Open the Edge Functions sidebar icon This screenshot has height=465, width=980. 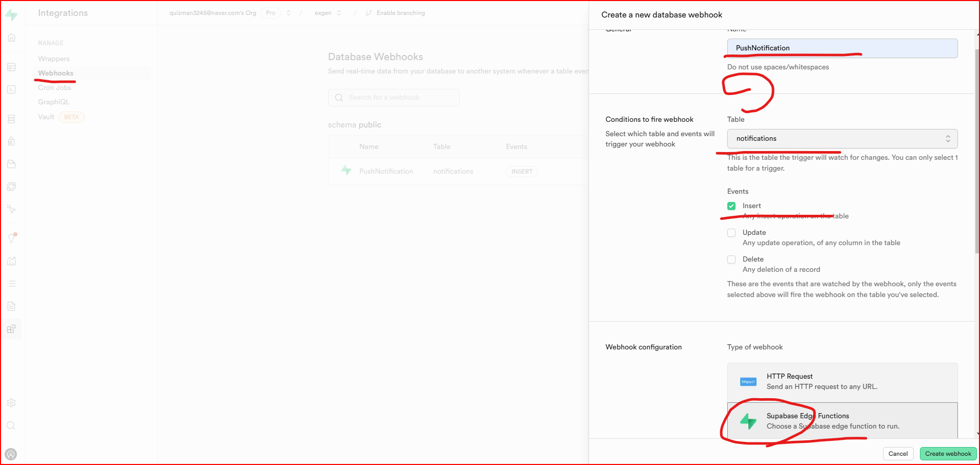tap(11, 187)
